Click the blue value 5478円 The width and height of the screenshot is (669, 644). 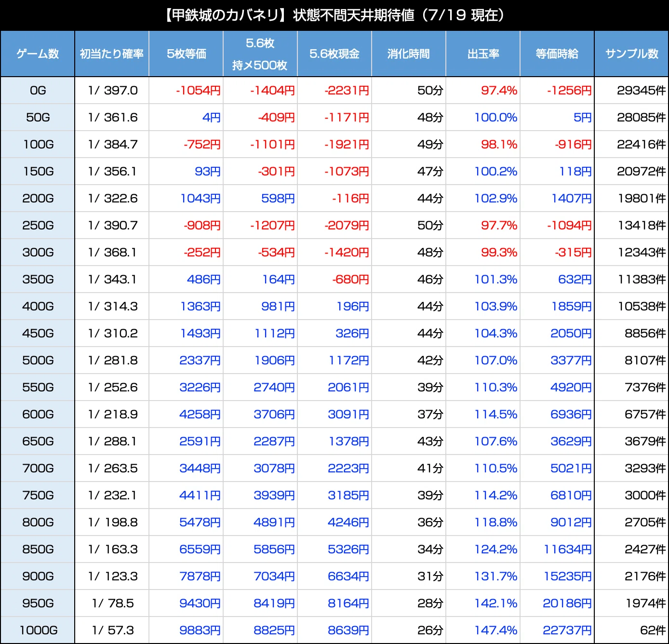[200, 522]
